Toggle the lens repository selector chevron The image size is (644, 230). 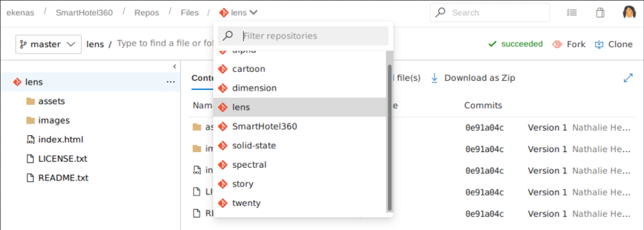(253, 13)
